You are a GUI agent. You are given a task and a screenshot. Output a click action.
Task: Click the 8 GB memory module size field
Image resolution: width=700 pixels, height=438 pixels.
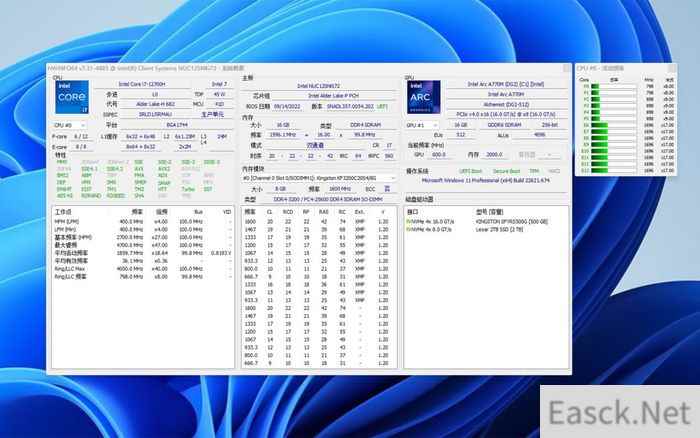[280, 189]
